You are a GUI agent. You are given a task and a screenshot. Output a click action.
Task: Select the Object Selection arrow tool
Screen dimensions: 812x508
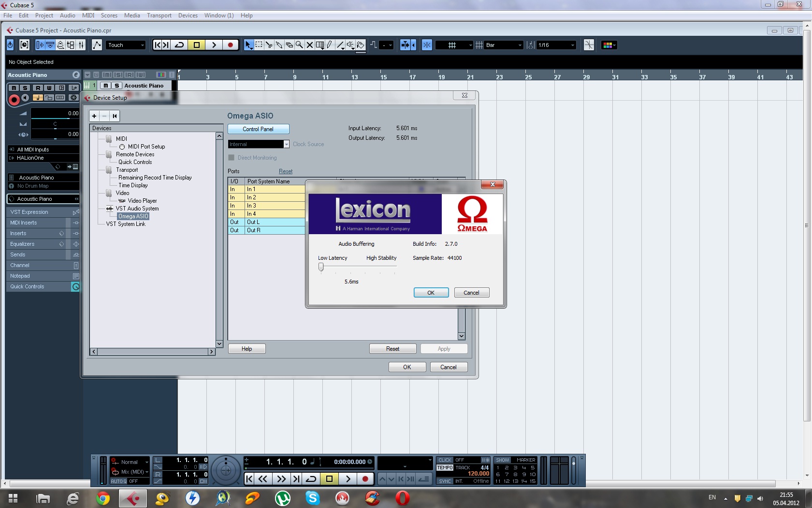click(248, 45)
